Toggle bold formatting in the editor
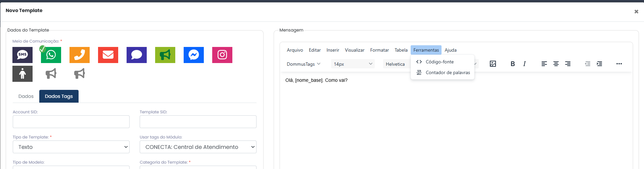Image resolution: width=644 pixels, height=169 pixels. point(513,64)
